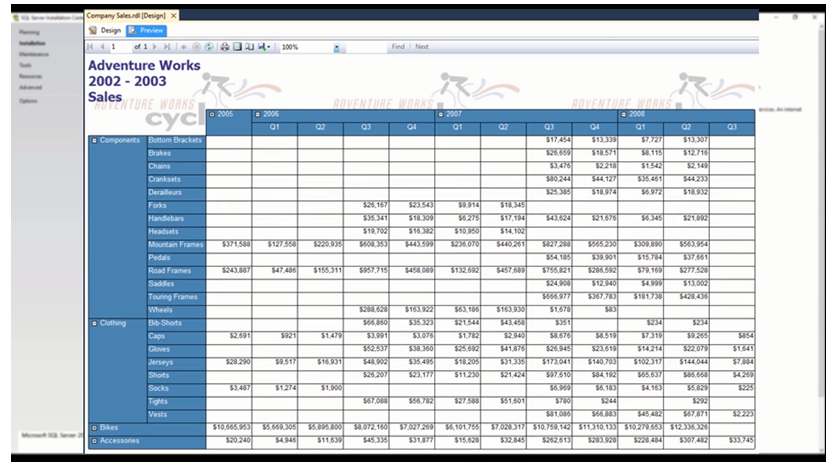
Task: Click the $243,887 Road Frames cell
Action: click(229, 271)
